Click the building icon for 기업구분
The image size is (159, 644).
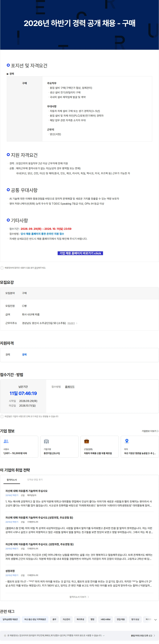(x=46, y=441)
